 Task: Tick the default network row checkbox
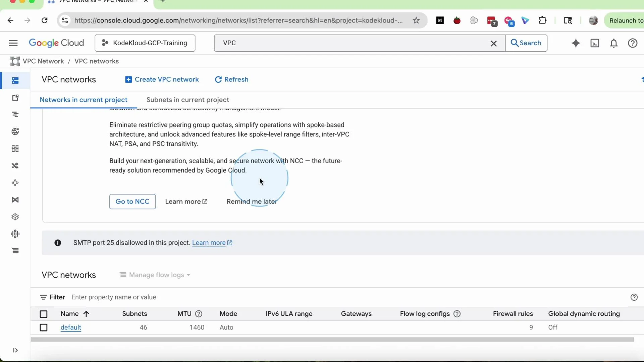tap(44, 327)
